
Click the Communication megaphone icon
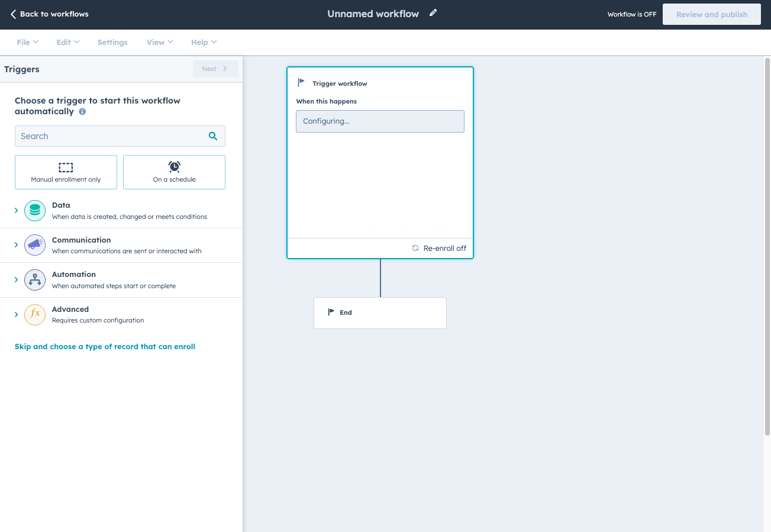coord(34,244)
